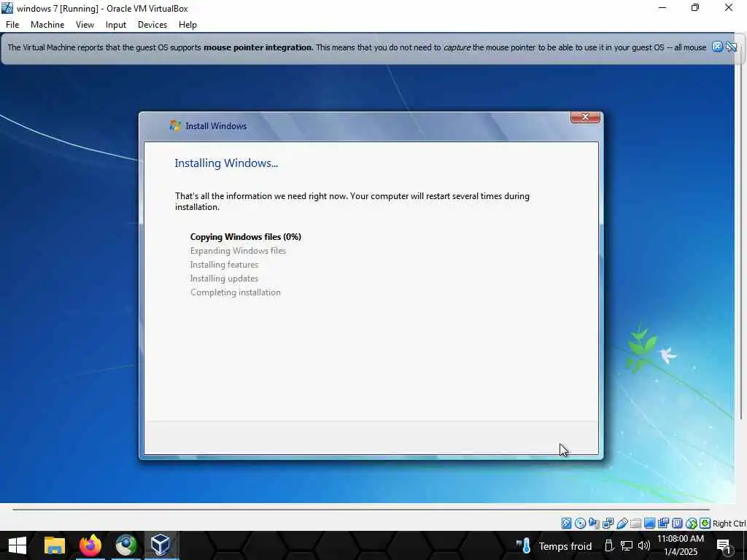Click the keyboard capture green arrow icon
The height and width of the screenshot is (560, 747).
click(705, 524)
